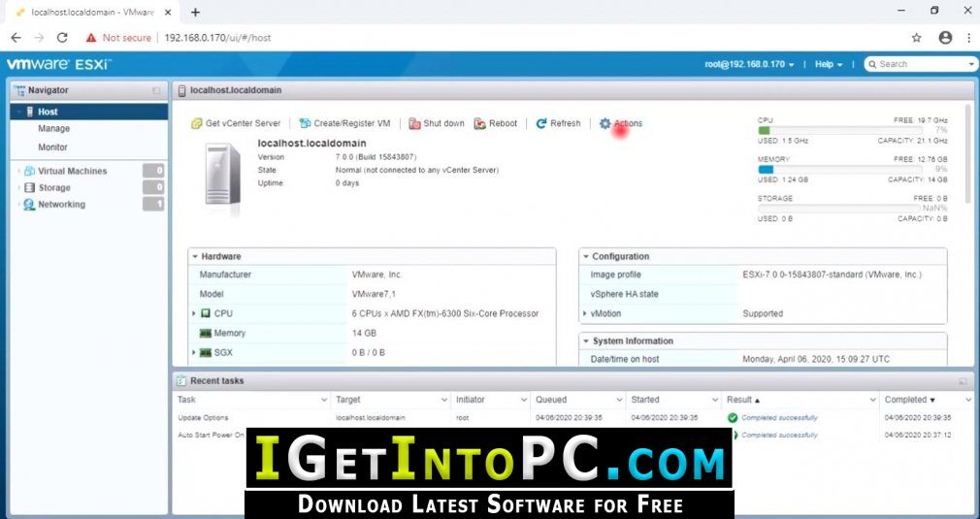Open Create/Register VM wizard
This screenshot has width=980, height=519.
click(344, 123)
